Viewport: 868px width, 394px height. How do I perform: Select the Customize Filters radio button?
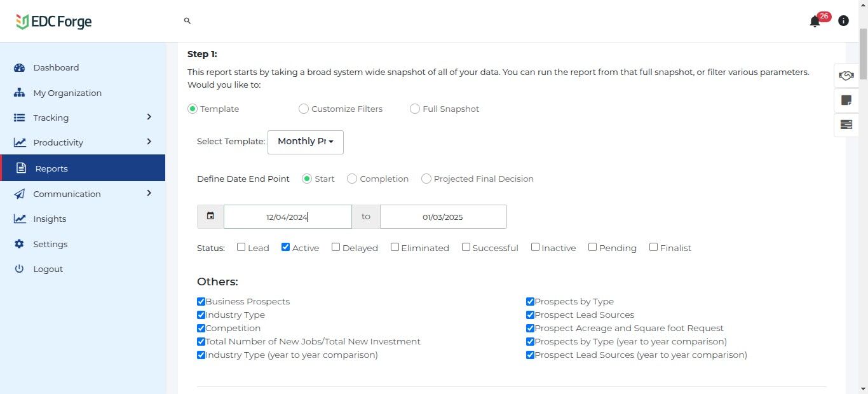click(x=304, y=109)
